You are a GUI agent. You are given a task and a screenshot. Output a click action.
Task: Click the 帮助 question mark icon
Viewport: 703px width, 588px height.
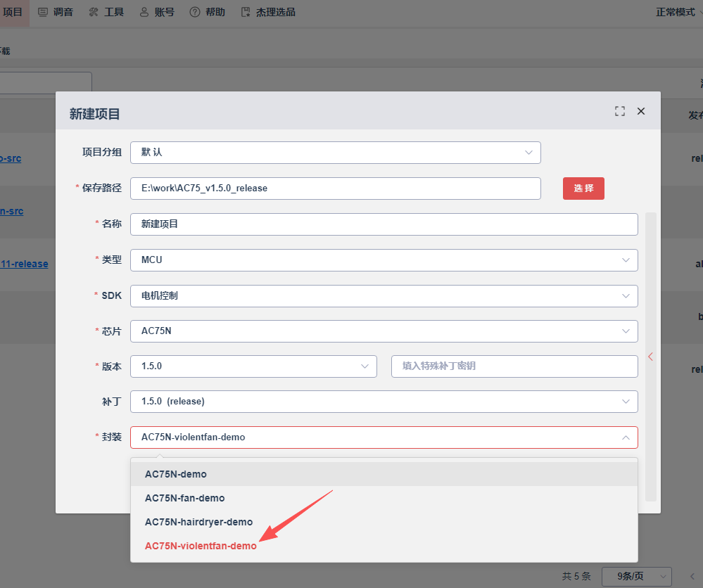pos(195,12)
